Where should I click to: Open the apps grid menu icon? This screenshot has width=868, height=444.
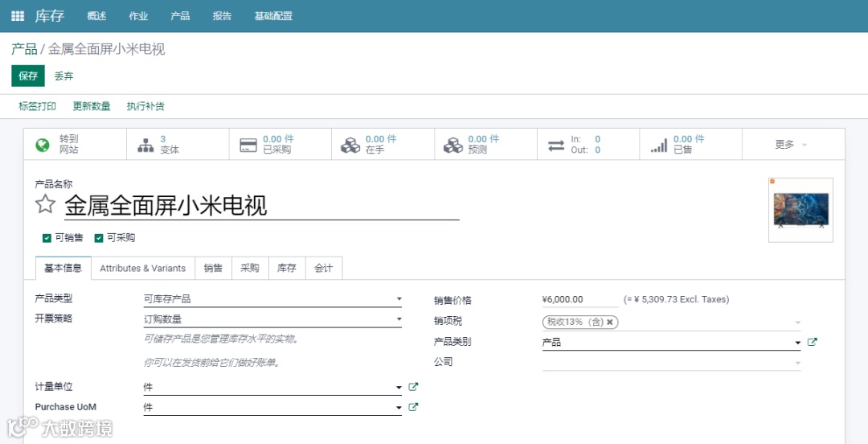(x=18, y=16)
